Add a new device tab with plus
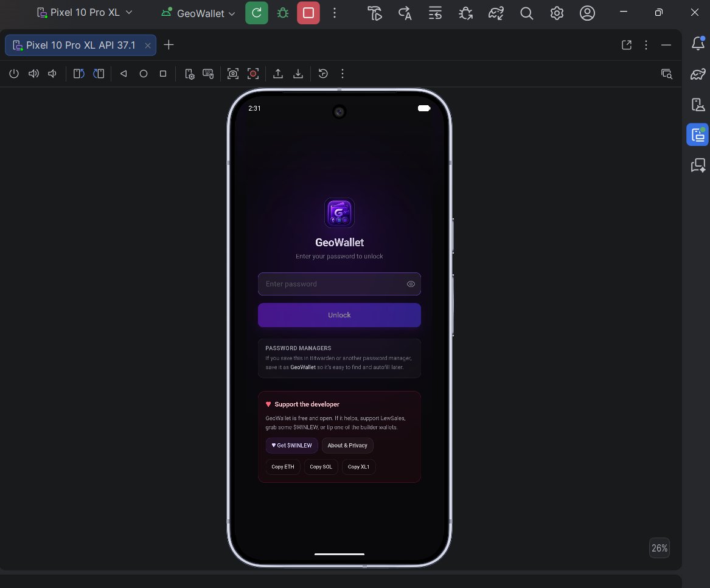 (x=169, y=45)
